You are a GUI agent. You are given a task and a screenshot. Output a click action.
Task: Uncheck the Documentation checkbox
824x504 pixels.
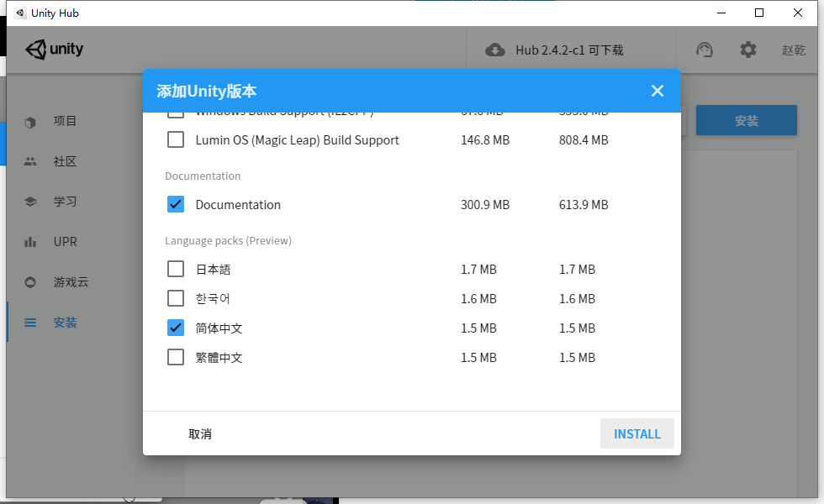(176, 204)
